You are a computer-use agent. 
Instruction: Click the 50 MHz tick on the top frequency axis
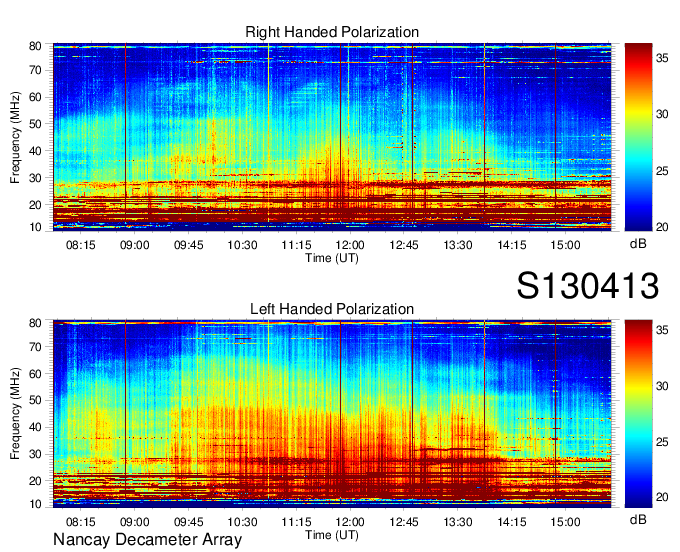pos(35,124)
